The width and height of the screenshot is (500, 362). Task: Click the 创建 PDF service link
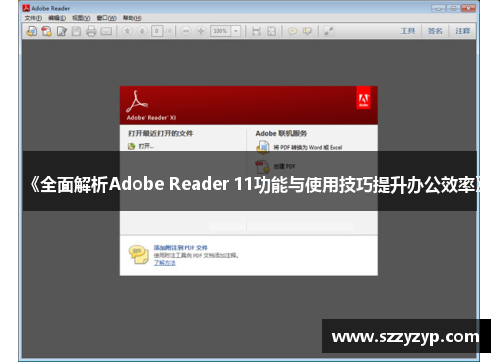point(284,166)
